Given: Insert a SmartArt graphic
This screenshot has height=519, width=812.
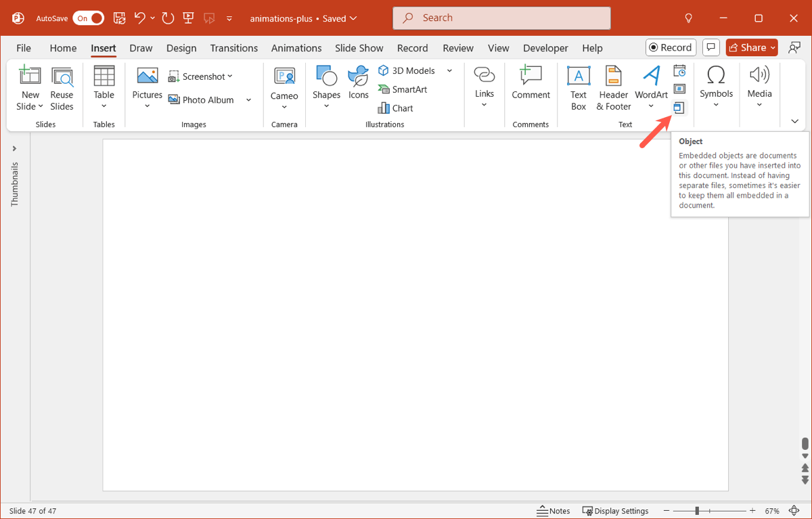Looking at the screenshot, I should pyautogui.click(x=402, y=89).
